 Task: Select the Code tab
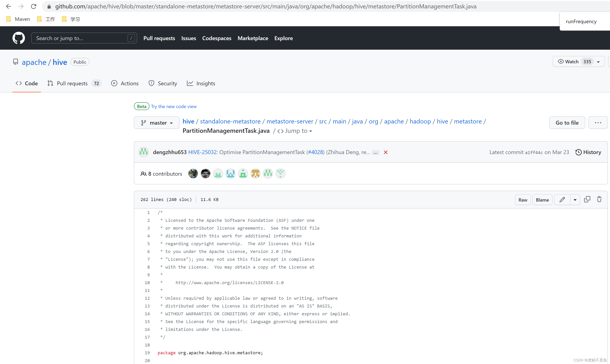coord(31,83)
